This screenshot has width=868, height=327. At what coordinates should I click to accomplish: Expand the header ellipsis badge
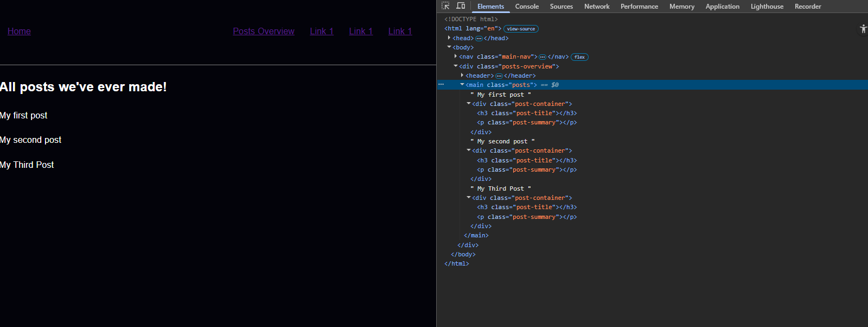[x=499, y=76]
